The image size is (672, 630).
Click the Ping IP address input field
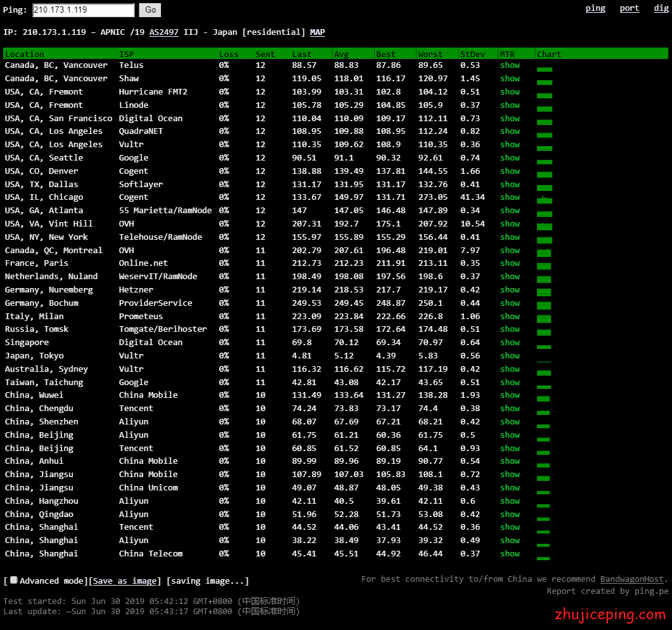coord(84,10)
